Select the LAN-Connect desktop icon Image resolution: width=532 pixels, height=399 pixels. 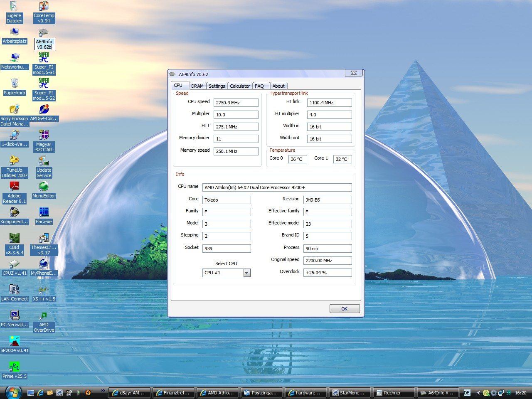[14, 293]
